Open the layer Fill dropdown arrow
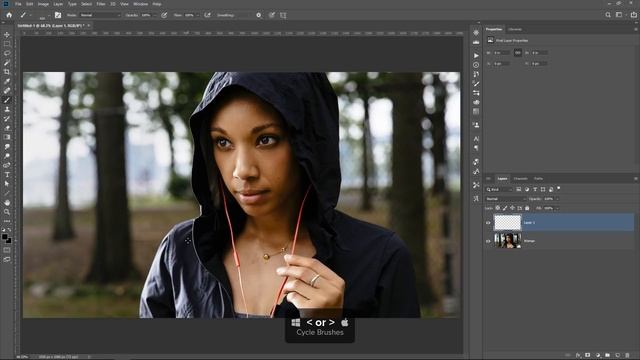640x360 pixels. coord(557,208)
